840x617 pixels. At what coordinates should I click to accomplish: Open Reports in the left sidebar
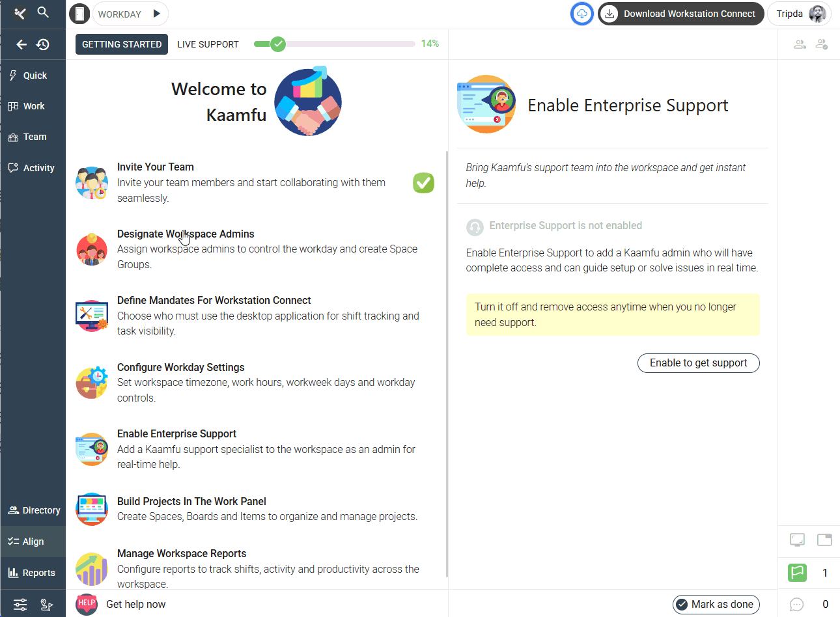pyautogui.click(x=33, y=573)
